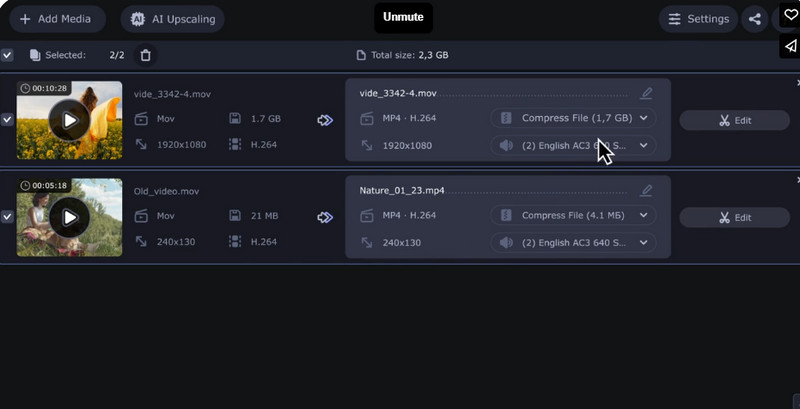Click the source Mov format icon of vide_3342-4.mov

(x=141, y=119)
